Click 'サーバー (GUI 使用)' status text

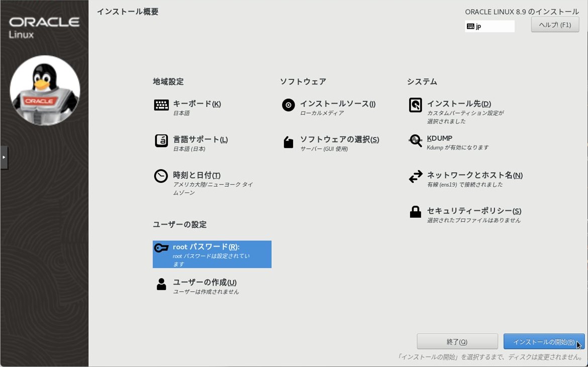coord(324,149)
